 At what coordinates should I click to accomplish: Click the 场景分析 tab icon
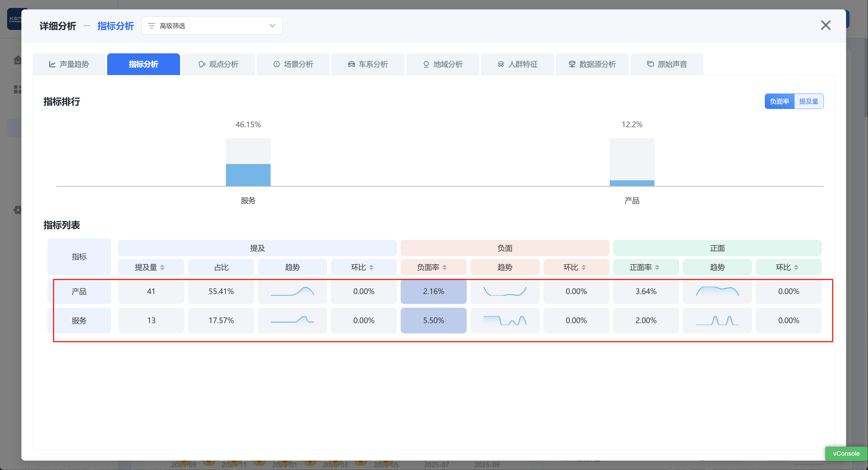[276, 64]
